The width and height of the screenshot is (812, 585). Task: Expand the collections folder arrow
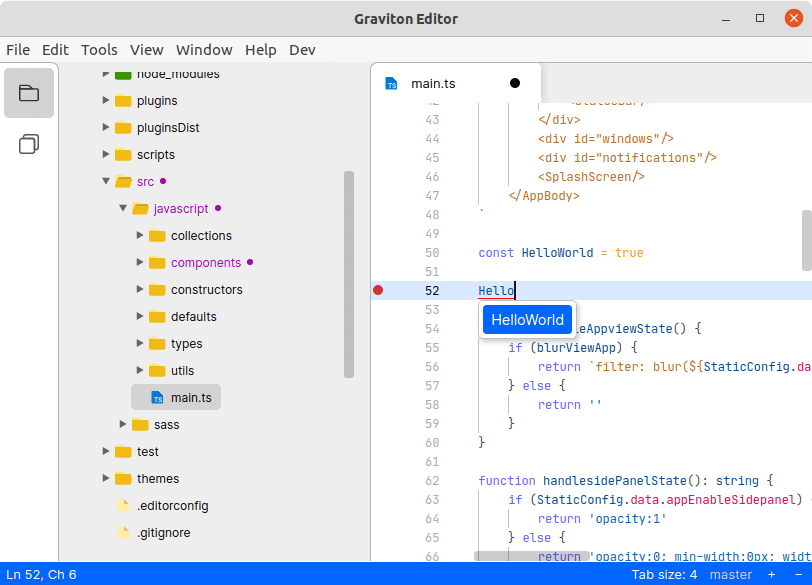click(140, 236)
